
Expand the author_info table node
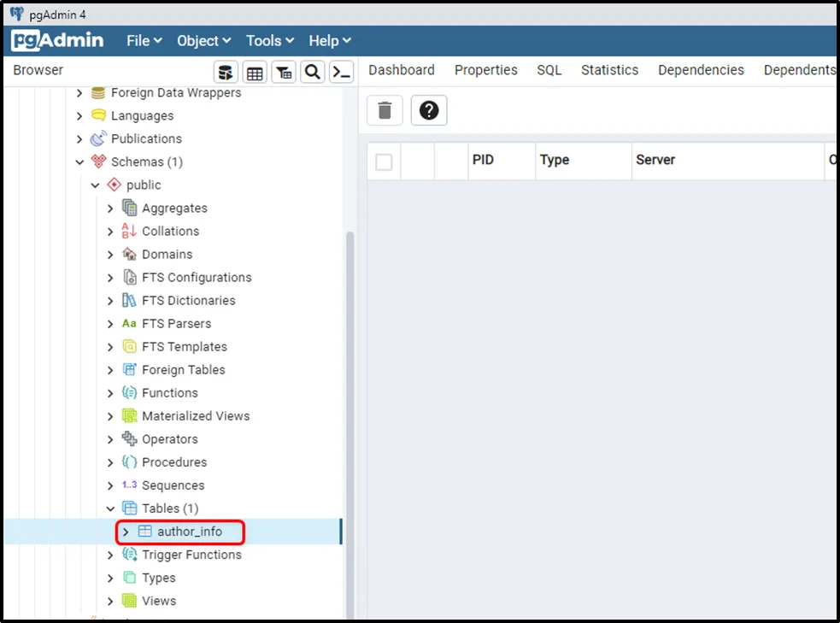126,532
